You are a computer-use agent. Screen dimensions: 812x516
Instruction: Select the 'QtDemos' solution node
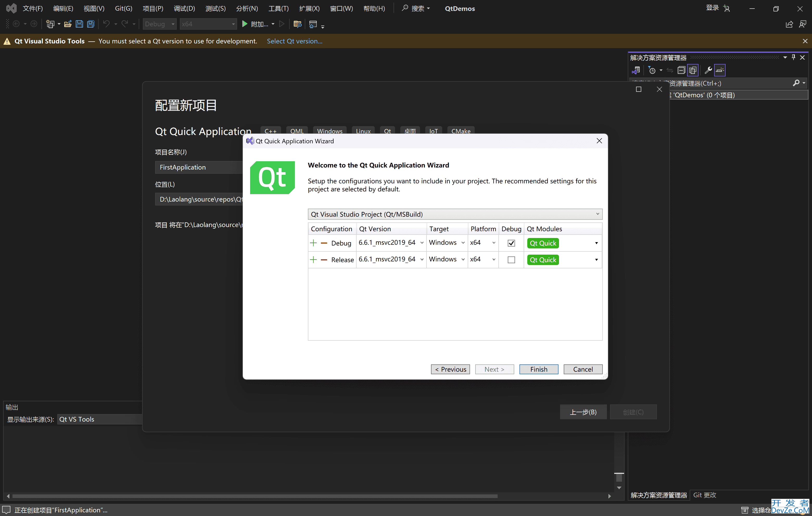(x=739, y=95)
